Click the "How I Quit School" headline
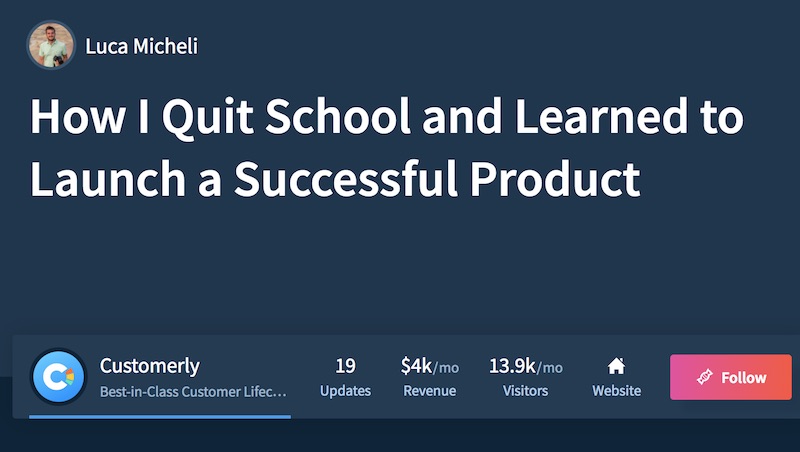Viewport: 800px width, 452px height. 386,119
